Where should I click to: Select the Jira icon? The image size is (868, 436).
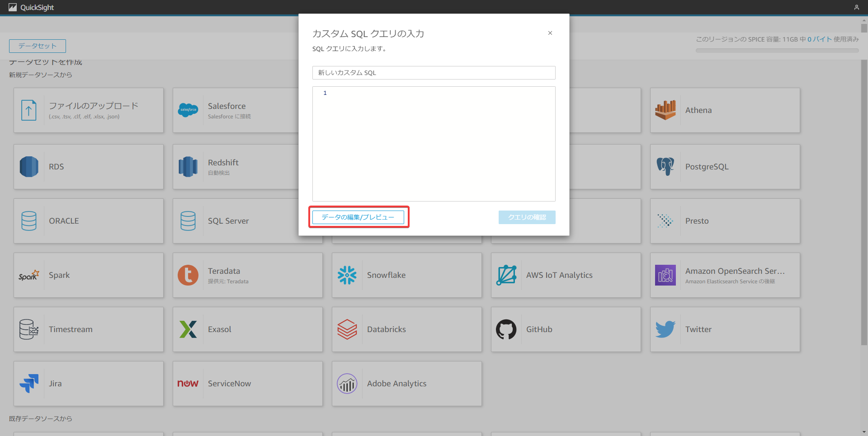pyautogui.click(x=29, y=384)
